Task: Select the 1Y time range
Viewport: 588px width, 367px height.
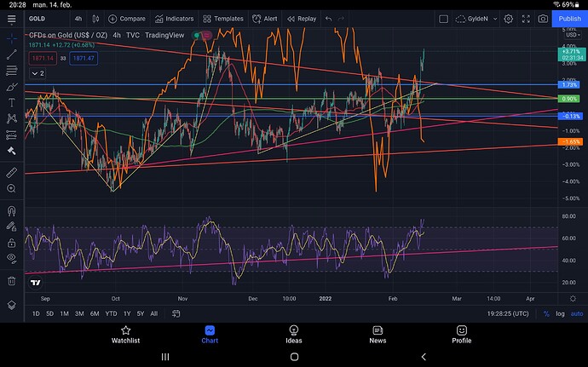Action: 127,313
